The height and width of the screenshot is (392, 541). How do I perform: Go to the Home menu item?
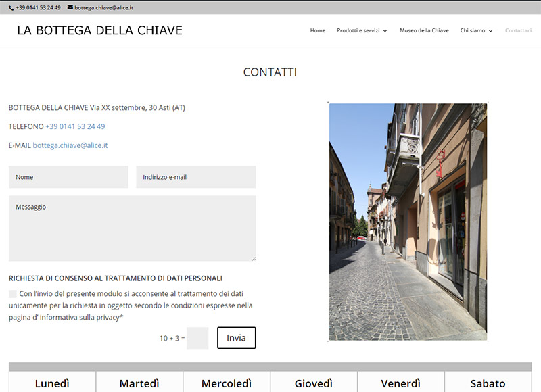[x=317, y=30]
